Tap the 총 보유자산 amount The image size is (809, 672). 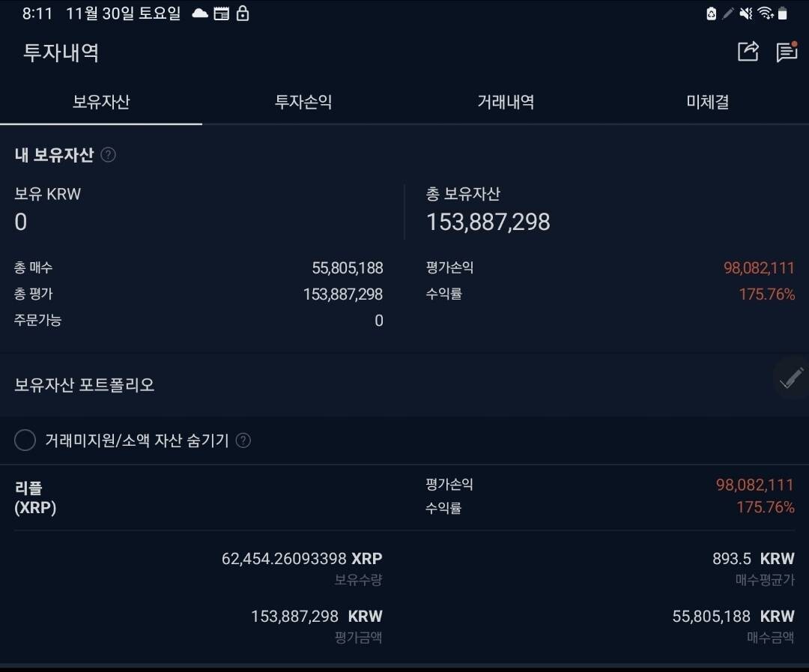(487, 221)
